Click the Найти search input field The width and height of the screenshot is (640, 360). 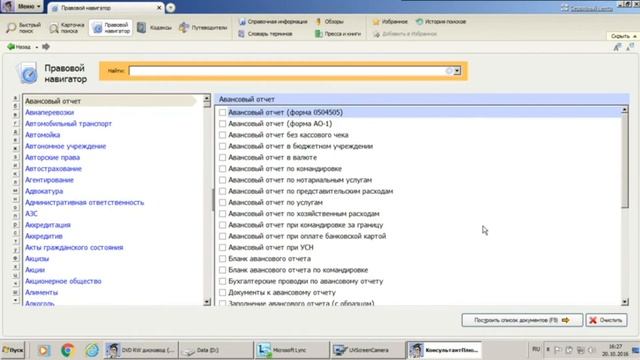(286, 71)
